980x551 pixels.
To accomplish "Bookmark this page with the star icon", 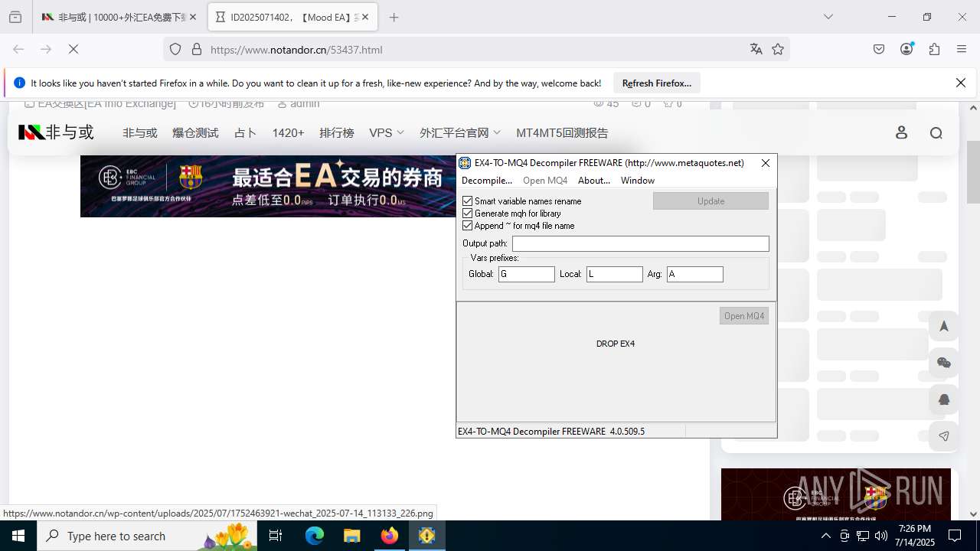I will (778, 49).
